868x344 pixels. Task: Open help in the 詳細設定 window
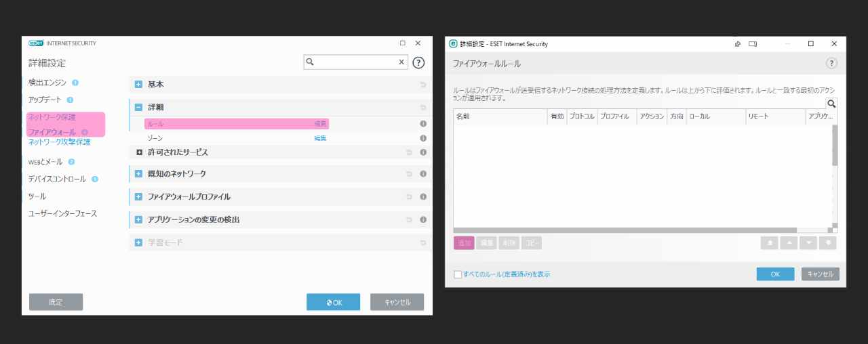click(418, 62)
